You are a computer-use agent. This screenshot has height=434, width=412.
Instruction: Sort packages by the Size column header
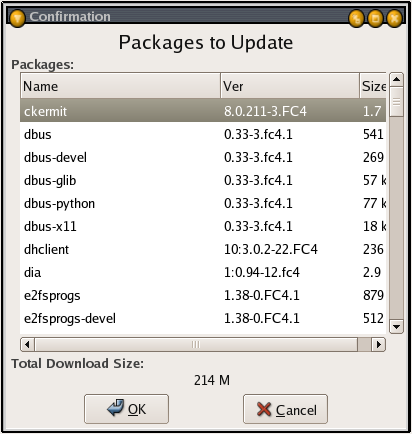[x=373, y=86]
